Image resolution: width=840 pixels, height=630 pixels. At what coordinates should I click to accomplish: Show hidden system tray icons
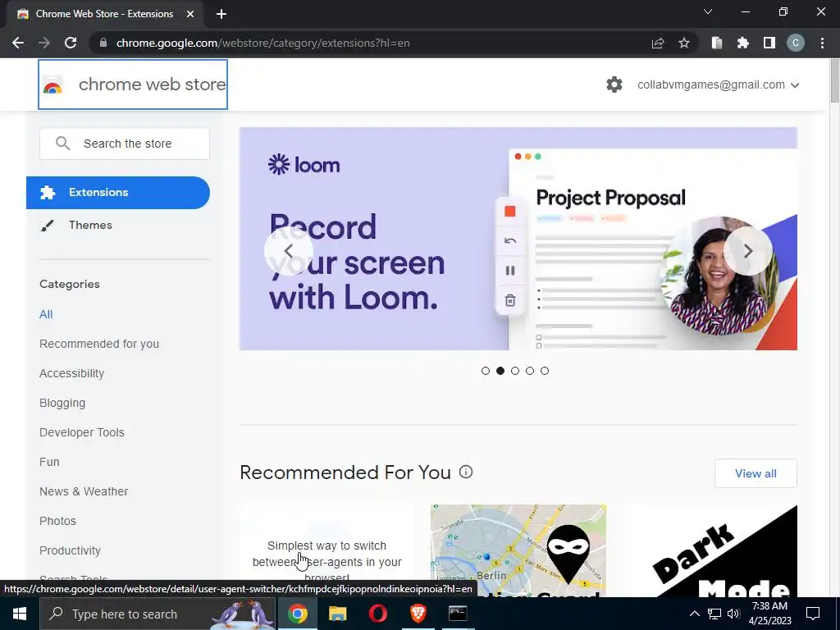click(694, 614)
